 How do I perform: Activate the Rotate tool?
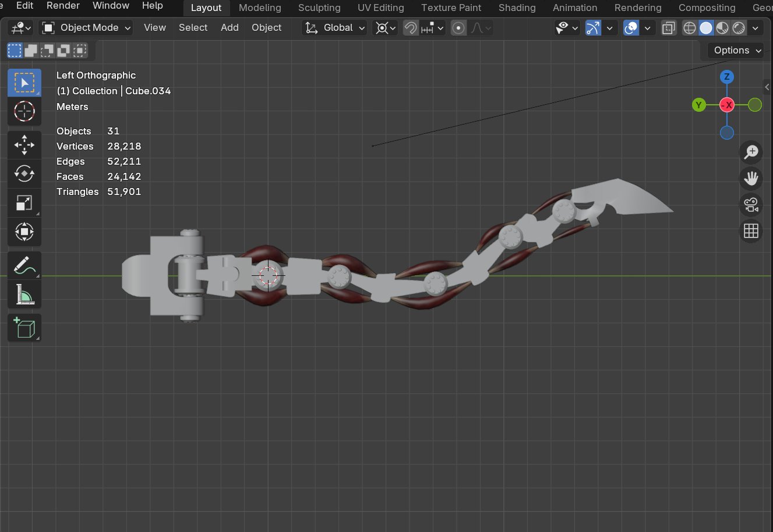pos(24,173)
